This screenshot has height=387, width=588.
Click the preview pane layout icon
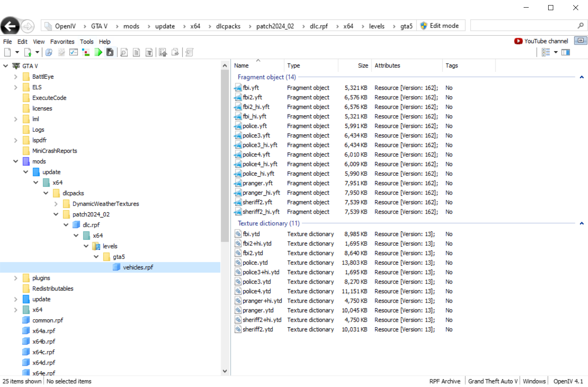(x=566, y=52)
